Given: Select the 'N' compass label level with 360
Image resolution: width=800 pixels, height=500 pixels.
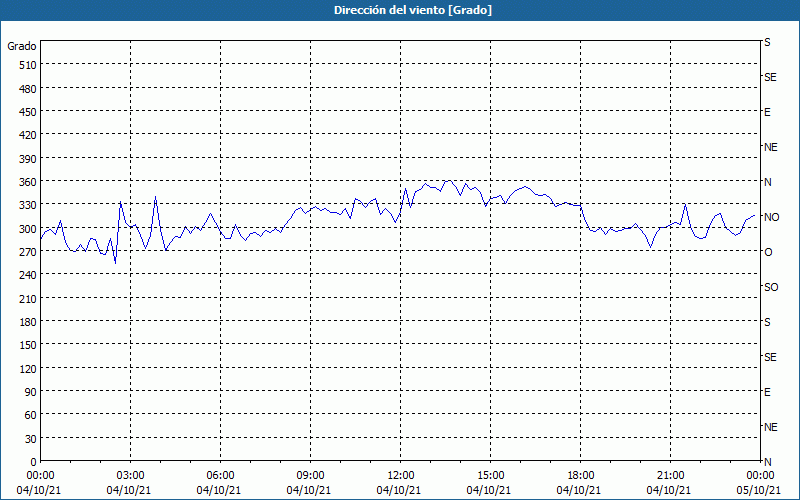Looking at the screenshot, I should [x=768, y=182].
